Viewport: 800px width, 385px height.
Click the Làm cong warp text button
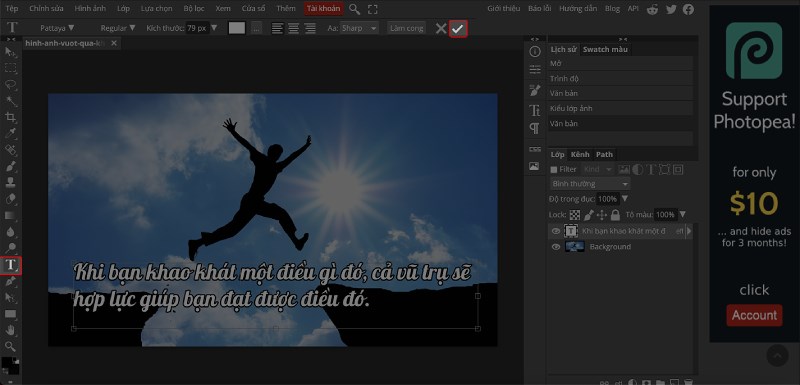pos(407,28)
